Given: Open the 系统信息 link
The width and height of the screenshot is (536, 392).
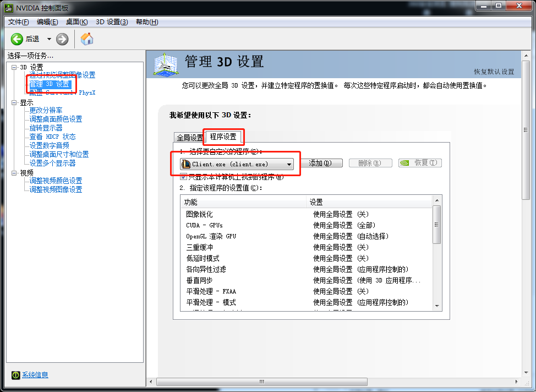Looking at the screenshot, I should [35, 375].
